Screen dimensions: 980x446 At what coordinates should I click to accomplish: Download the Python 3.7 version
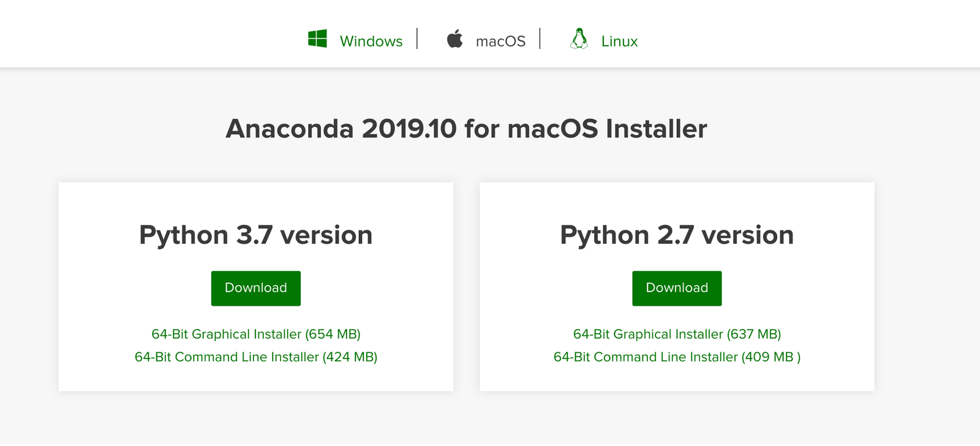coord(255,288)
